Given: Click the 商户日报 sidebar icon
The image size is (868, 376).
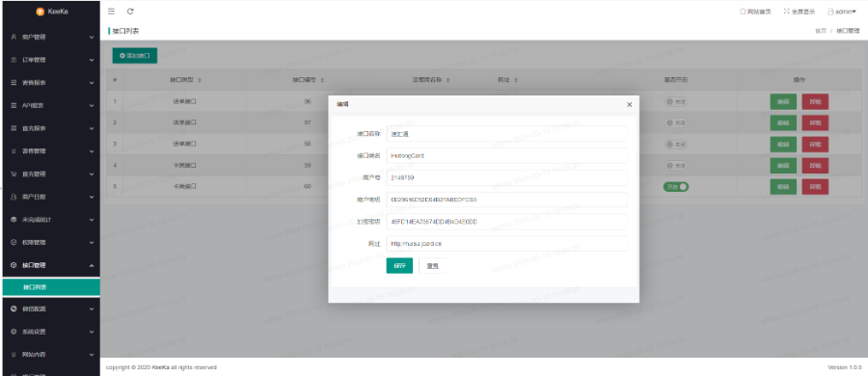Looking at the screenshot, I should 14,197.
